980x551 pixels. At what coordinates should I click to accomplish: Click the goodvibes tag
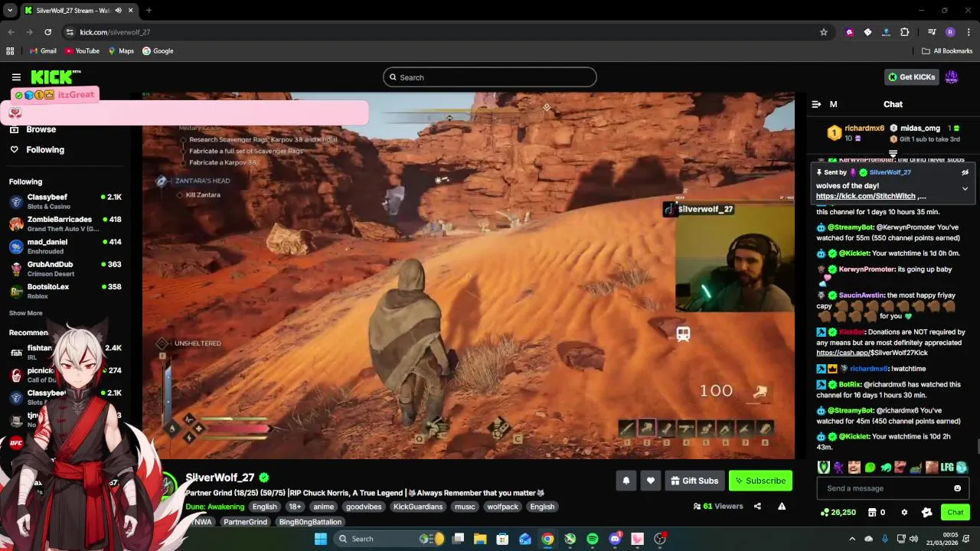coord(364,507)
